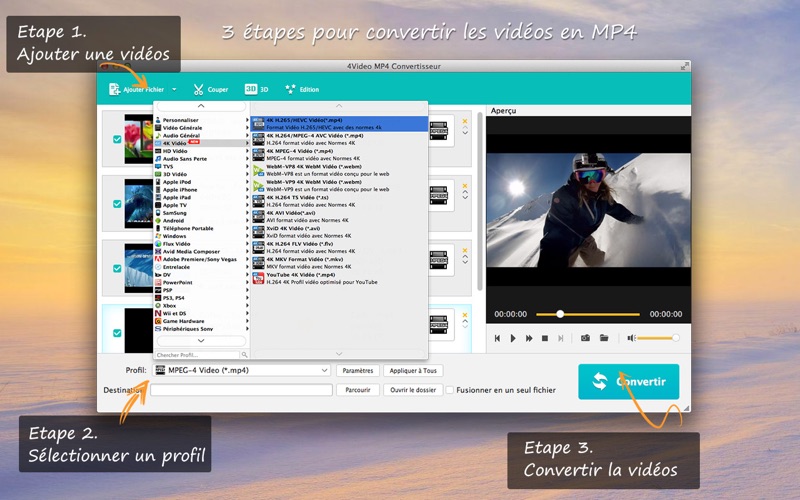
Task: Expand the Personnaliser category
Action: pos(202,120)
